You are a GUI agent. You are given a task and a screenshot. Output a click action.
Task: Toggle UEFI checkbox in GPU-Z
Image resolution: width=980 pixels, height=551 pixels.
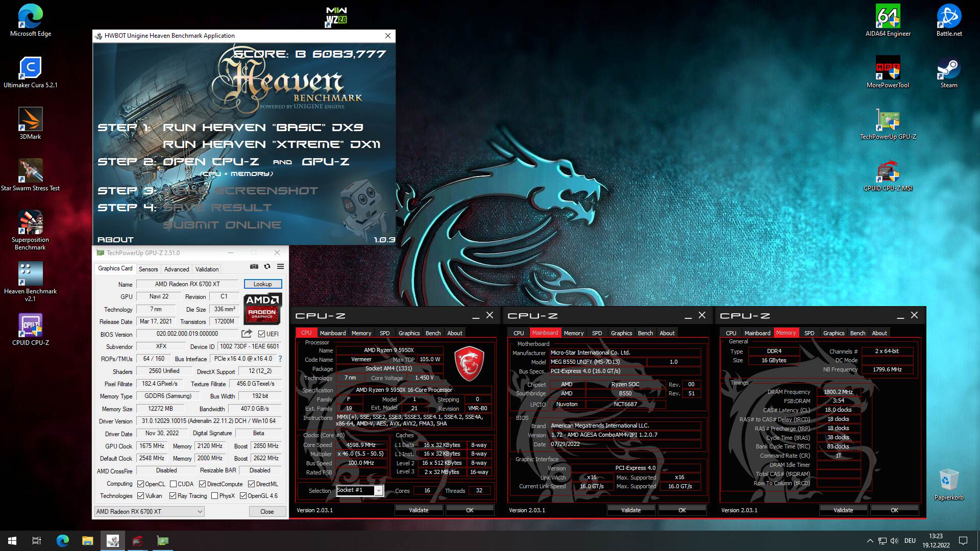[x=261, y=334]
